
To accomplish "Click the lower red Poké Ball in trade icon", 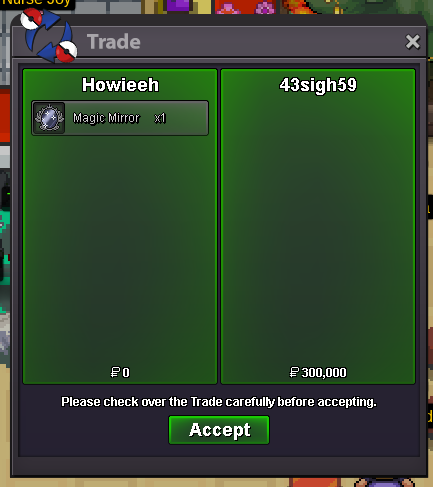I will click(x=66, y=52).
